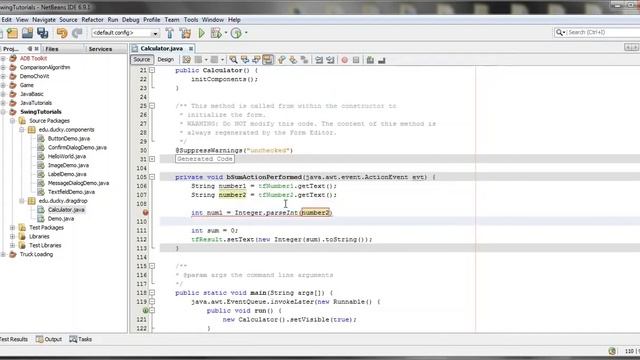Toggle the Highlight Search editor icon
640x360 pixels.
268,60
